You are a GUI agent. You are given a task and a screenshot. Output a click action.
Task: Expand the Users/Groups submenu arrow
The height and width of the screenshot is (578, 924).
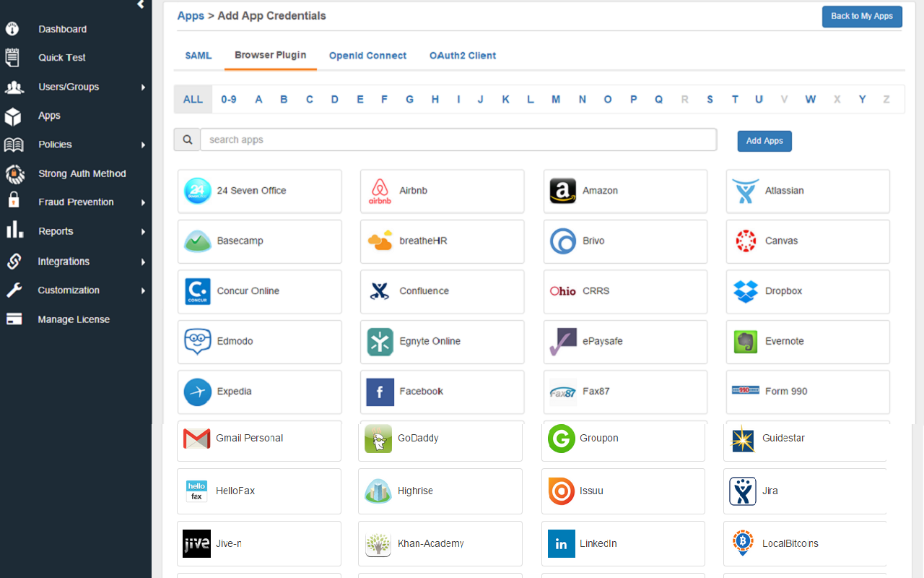tap(143, 87)
